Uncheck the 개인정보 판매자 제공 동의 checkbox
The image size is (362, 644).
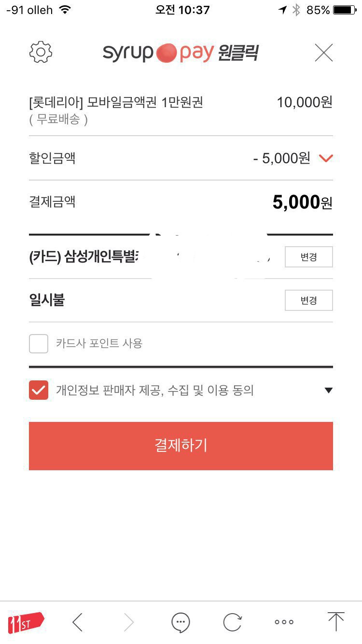(x=39, y=390)
